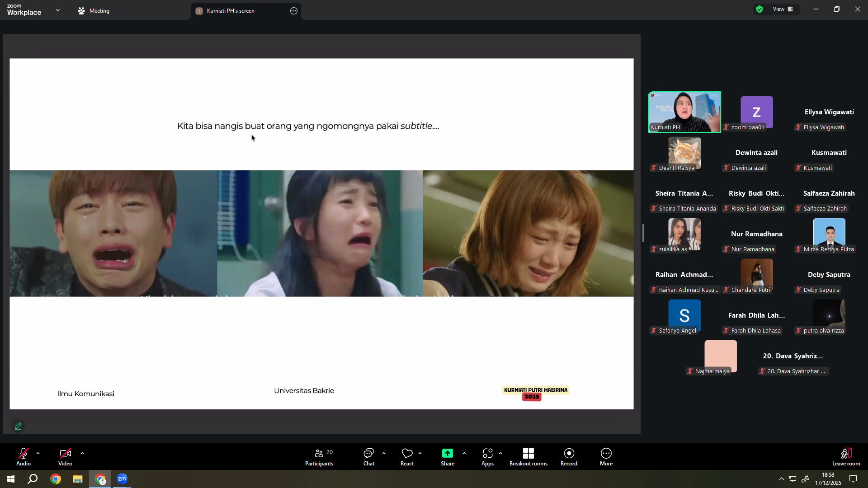Open the Chat panel
Screen dimensions: 868x488
369,457
